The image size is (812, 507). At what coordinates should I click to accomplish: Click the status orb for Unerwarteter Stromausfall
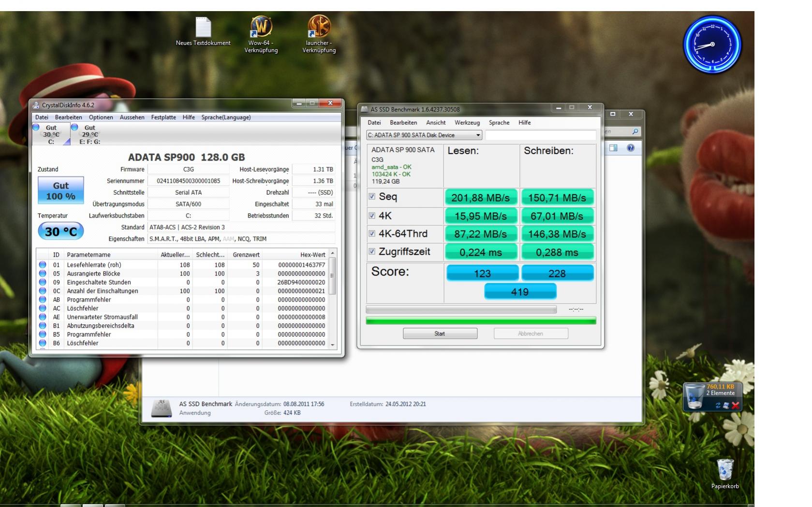[x=43, y=317]
